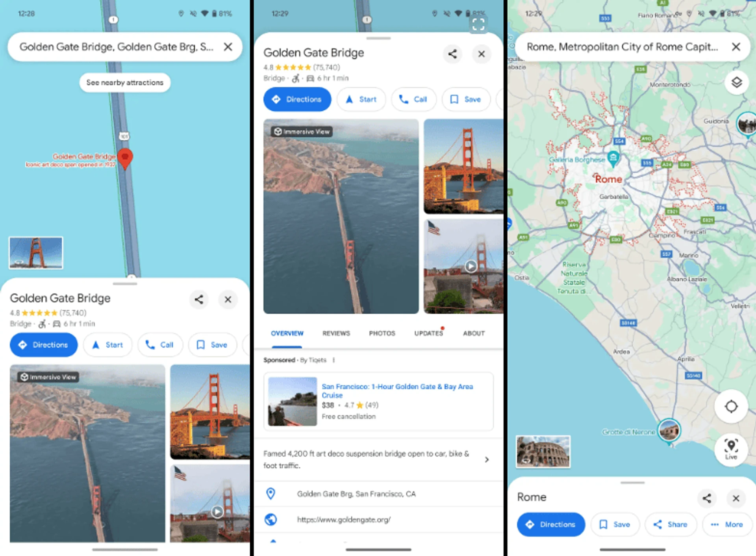Open sponsored ad options three-dot menu
This screenshot has height=556, width=756.
click(334, 360)
